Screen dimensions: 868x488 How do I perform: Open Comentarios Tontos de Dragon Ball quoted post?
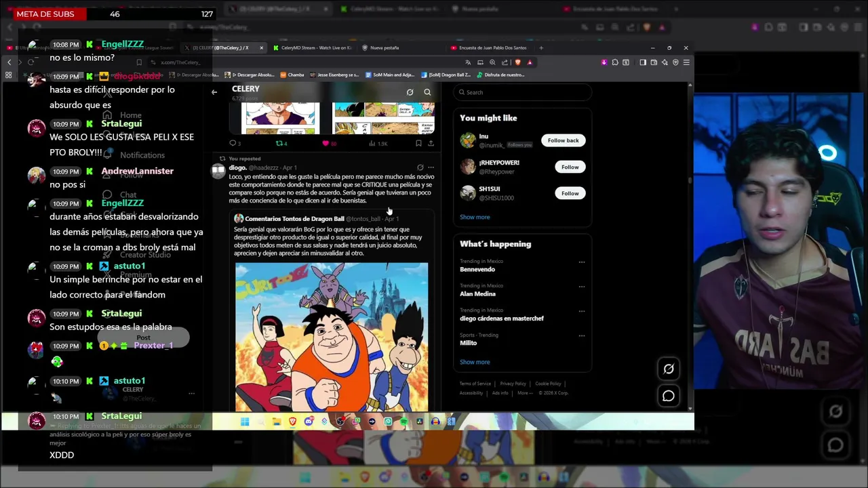[332, 310]
